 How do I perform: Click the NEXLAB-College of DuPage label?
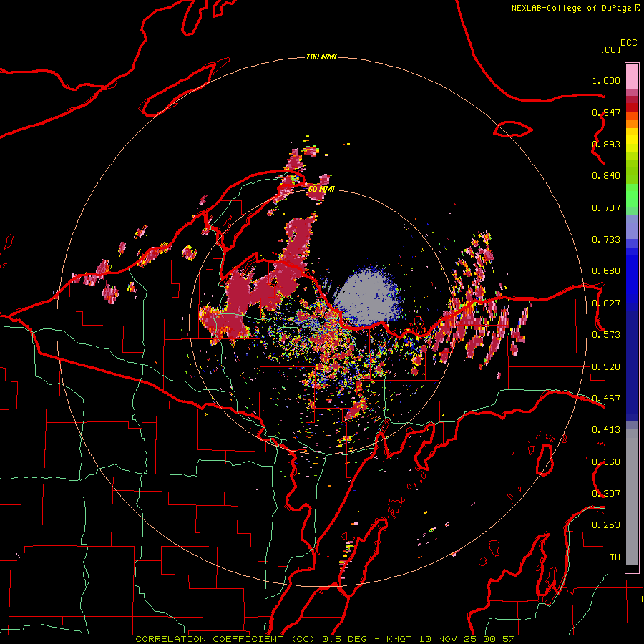(x=571, y=8)
